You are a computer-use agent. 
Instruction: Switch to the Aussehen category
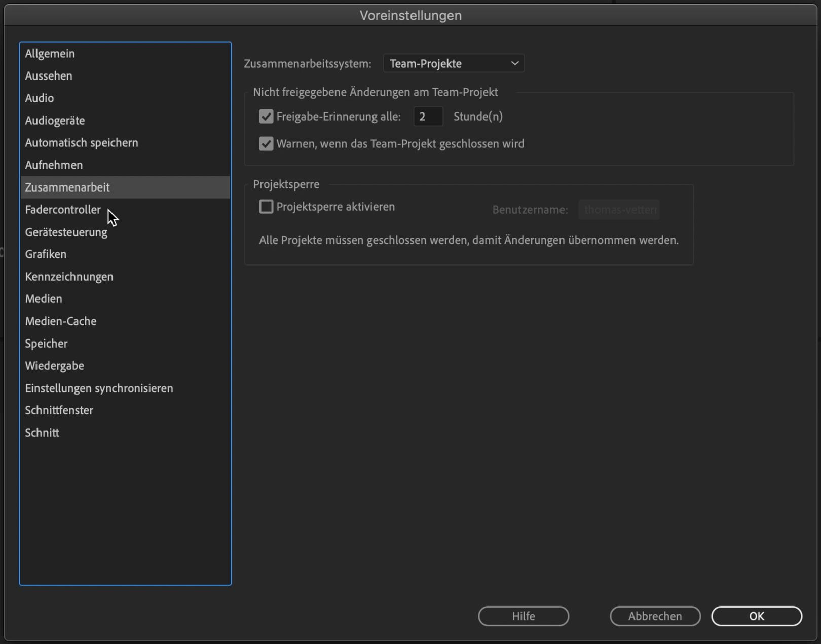click(x=49, y=76)
